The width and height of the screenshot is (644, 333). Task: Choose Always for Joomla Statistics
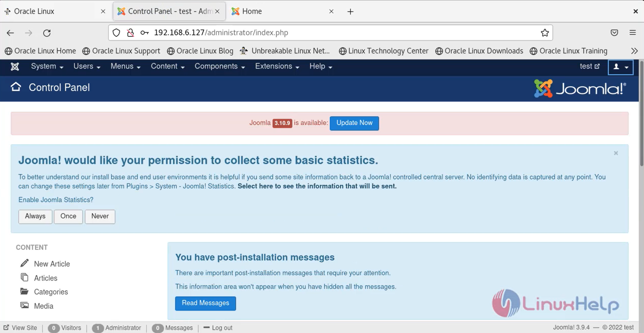[x=35, y=216]
